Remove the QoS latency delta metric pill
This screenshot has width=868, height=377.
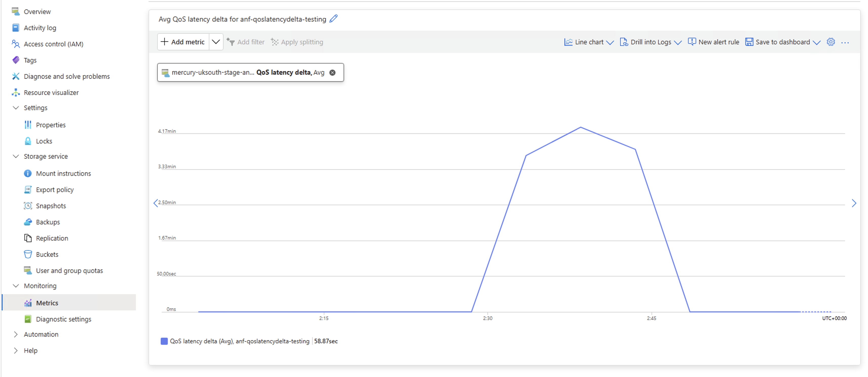(332, 73)
